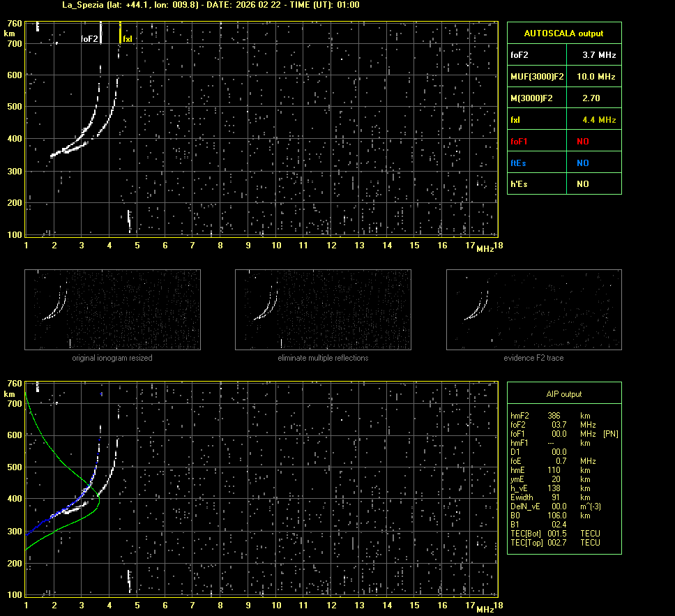
Task: Click the blue ftEs row label
Action: 519,163
